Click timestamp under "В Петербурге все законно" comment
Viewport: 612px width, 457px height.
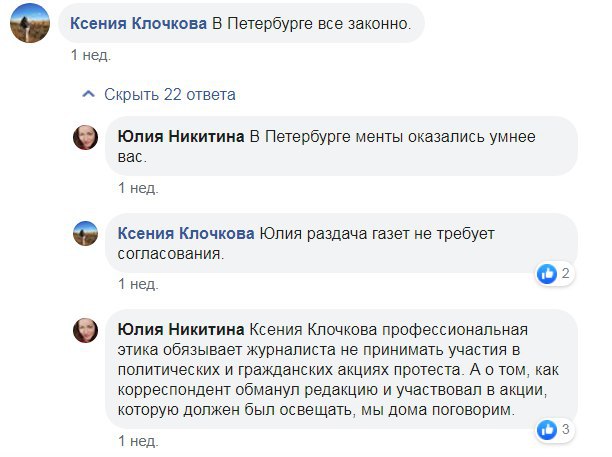pyautogui.click(x=90, y=56)
